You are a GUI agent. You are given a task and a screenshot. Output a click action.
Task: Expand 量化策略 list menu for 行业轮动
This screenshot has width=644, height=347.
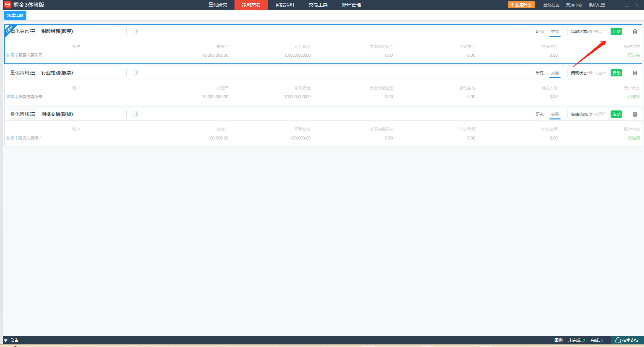pos(32,73)
